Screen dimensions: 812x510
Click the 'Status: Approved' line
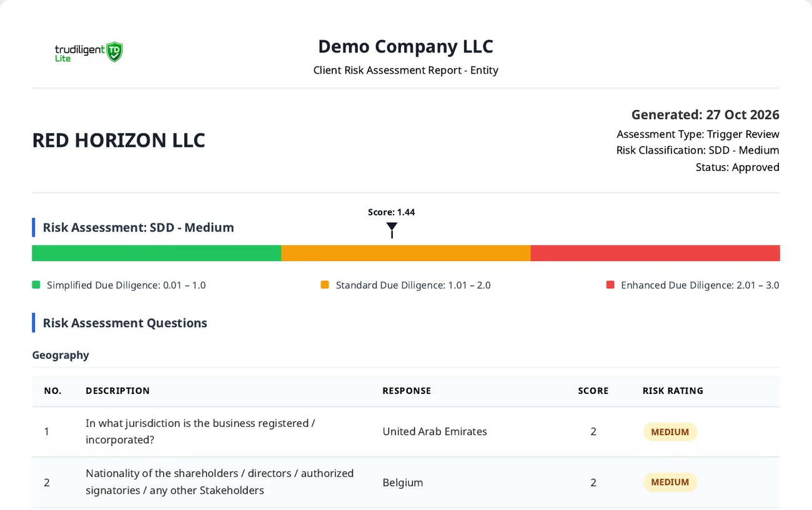click(x=738, y=167)
